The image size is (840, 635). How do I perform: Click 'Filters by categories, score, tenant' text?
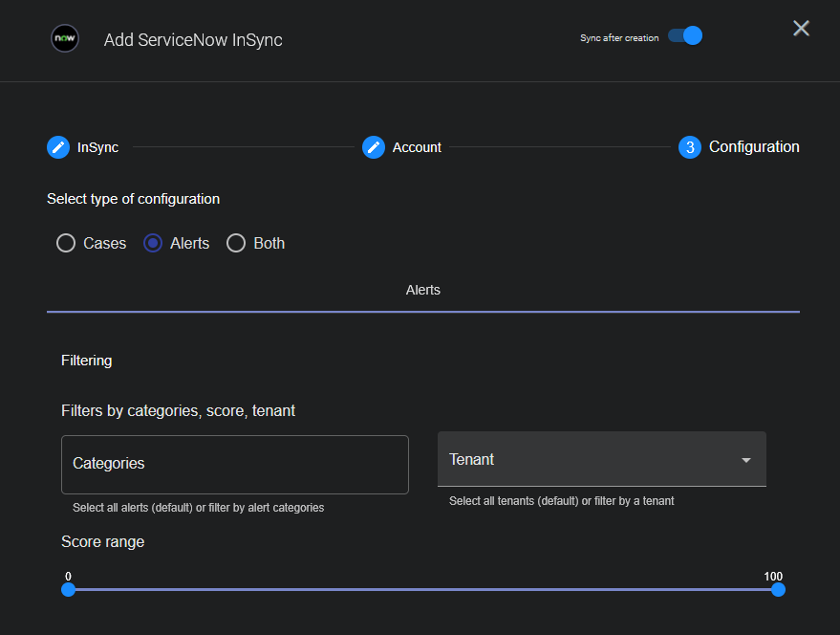[x=179, y=411]
